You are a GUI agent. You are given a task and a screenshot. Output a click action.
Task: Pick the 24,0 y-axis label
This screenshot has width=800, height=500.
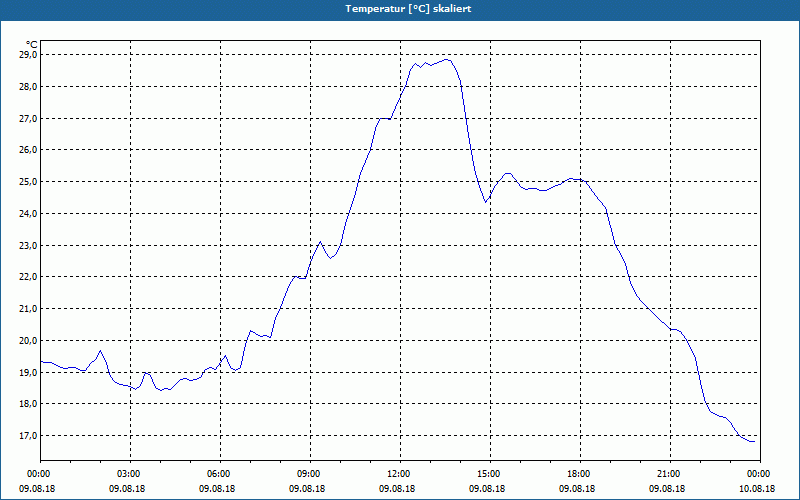coord(28,214)
